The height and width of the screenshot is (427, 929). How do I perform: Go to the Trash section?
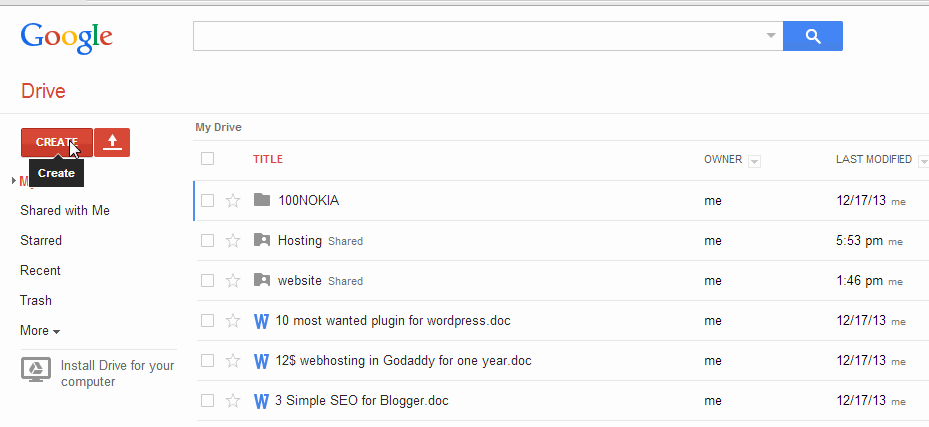coord(36,300)
